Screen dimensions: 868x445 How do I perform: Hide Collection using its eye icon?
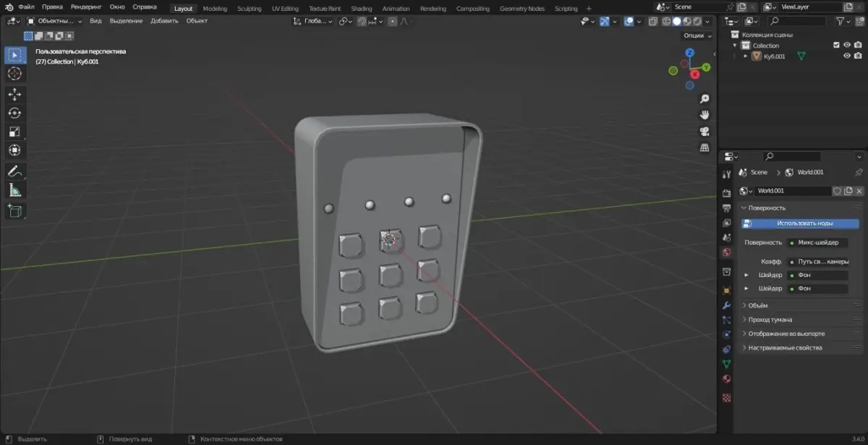(847, 45)
